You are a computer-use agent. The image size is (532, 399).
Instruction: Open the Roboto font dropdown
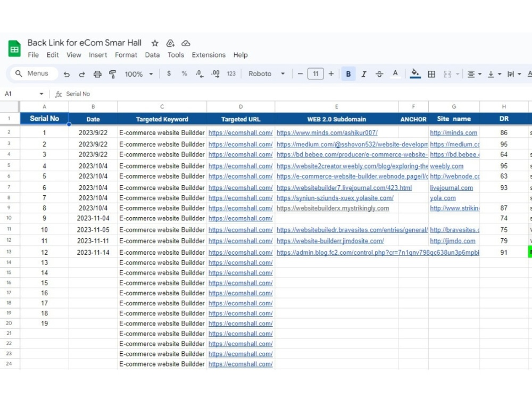pos(267,73)
